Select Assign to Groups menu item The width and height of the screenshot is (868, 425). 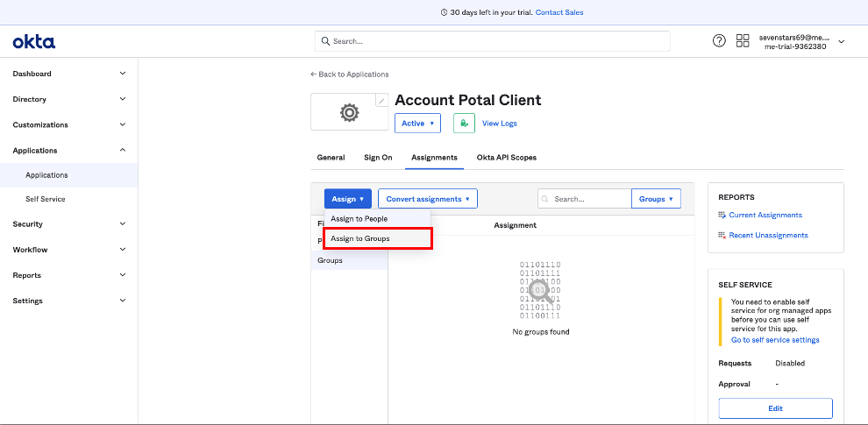pyautogui.click(x=377, y=238)
